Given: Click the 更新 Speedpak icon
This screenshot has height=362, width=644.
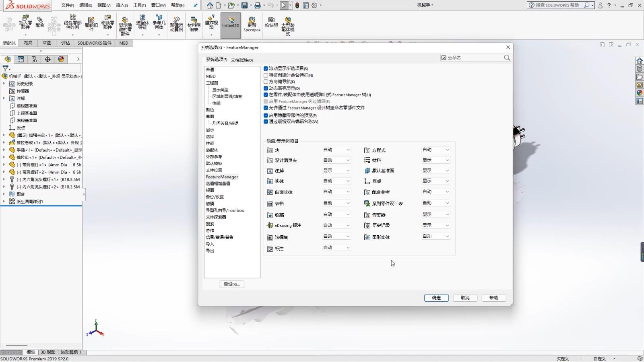Looking at the screenshot, I should pyautogui.click(x=252, y=25).
